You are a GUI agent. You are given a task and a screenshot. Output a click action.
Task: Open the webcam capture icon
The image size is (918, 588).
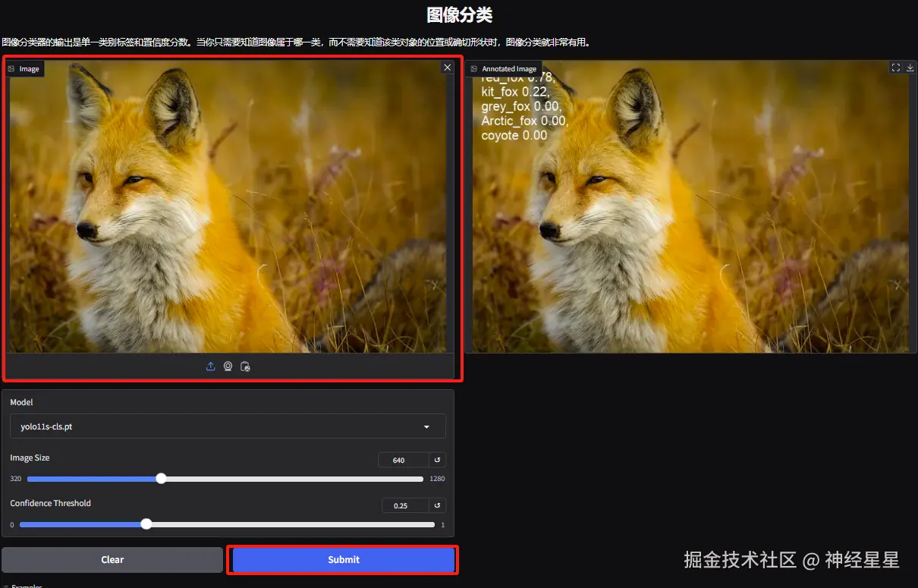pos(228,366)
